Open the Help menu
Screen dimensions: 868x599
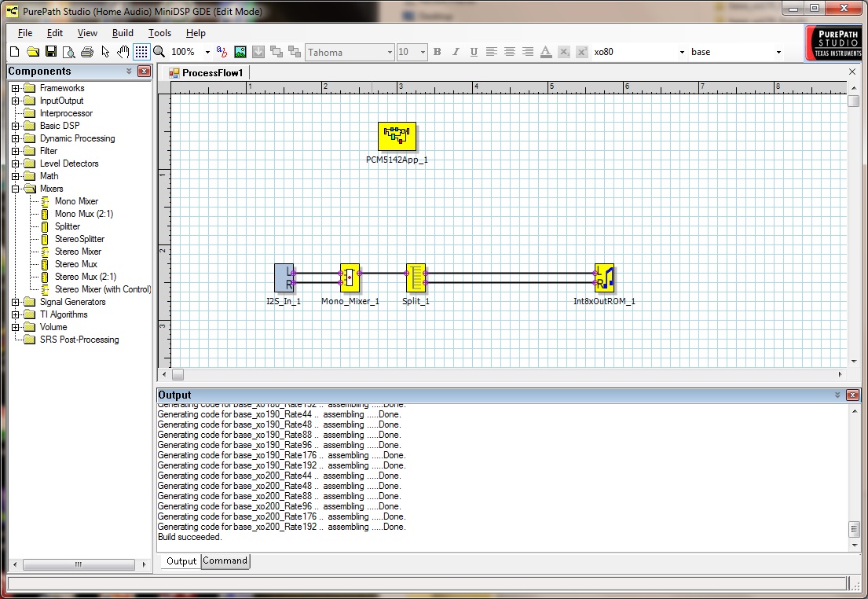coord(196,33)
